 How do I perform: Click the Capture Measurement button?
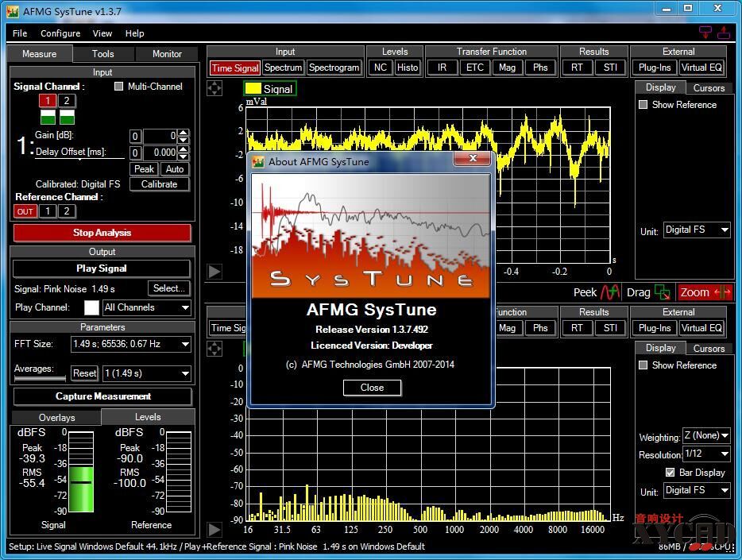point(102,396)
